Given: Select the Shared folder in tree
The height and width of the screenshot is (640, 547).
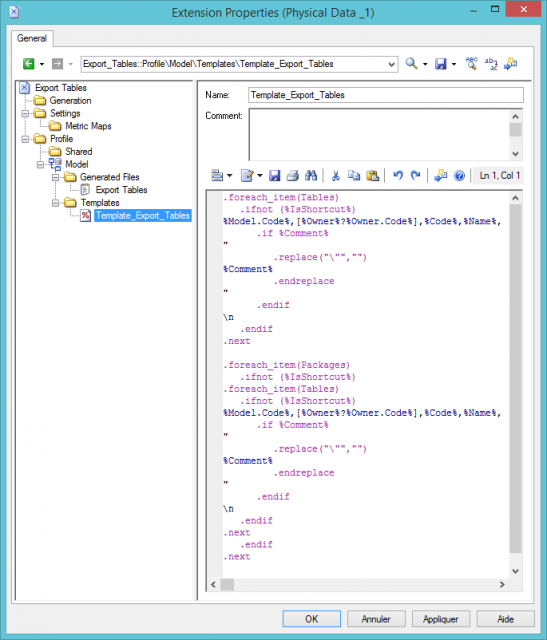Looking at the screenshot, I should click(x=79, y=151).
